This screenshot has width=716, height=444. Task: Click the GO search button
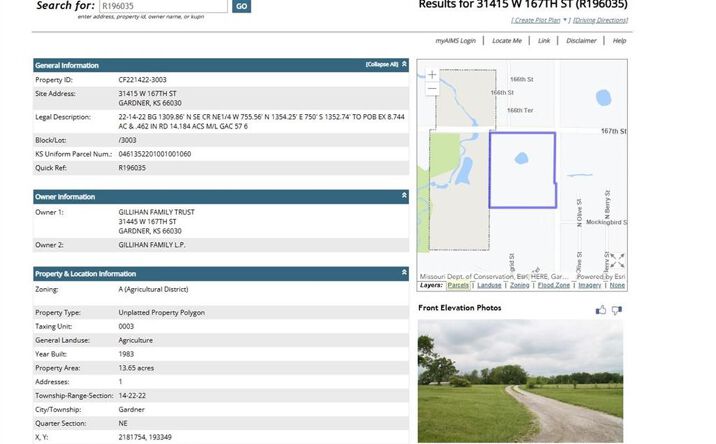tap(242, 6)
